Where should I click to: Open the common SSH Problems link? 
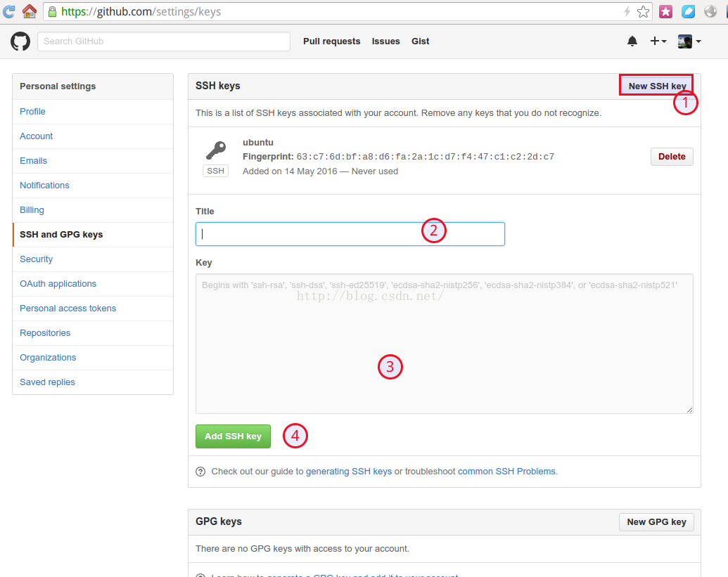506,472
